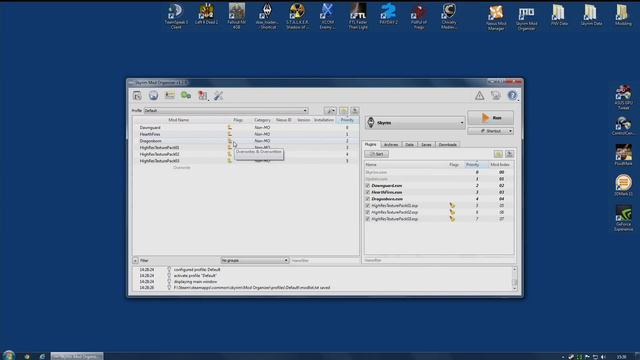This screenshot has width=640, height=360.
Task: Click the Namefilter field below mod list
Action: pyautogui.click(x=324, y=260)
